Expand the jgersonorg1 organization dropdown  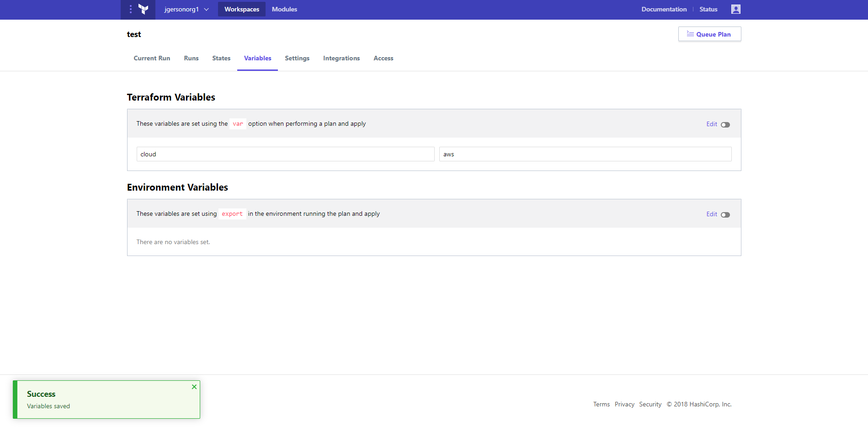[x=186, y=9]
